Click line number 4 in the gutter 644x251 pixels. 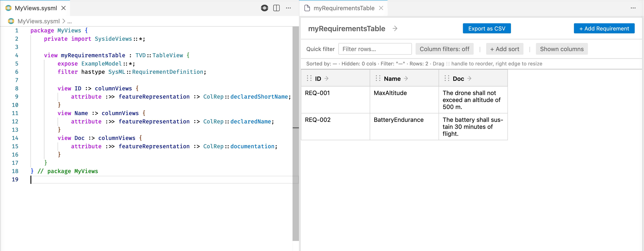16,55
